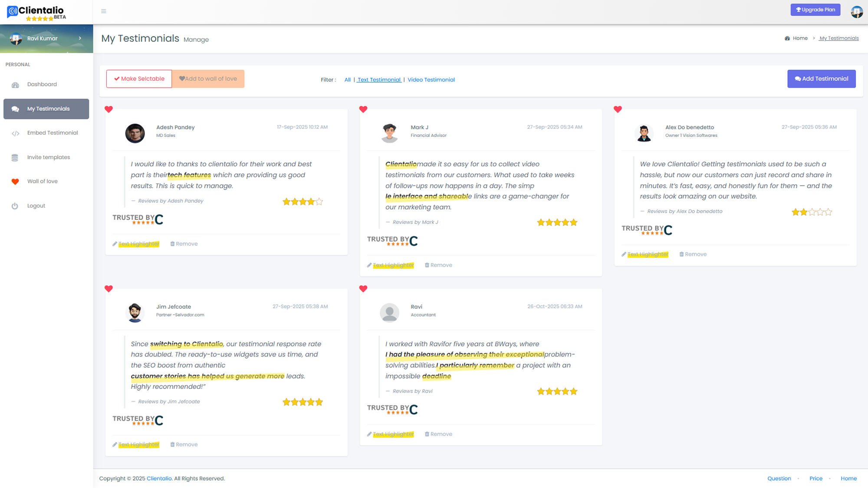Go to Wall of love page
Screen dimensions: 868x488
pos(42,181)
